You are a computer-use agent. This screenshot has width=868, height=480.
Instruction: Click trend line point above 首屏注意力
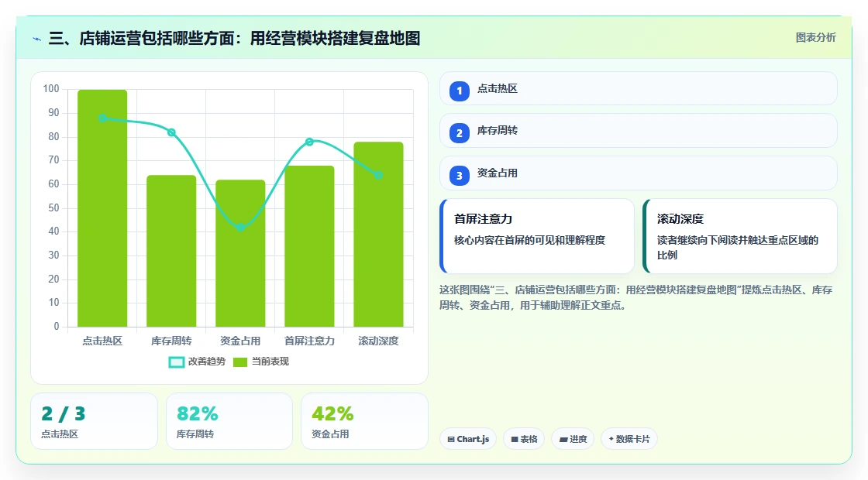click(x=309, y=142)
